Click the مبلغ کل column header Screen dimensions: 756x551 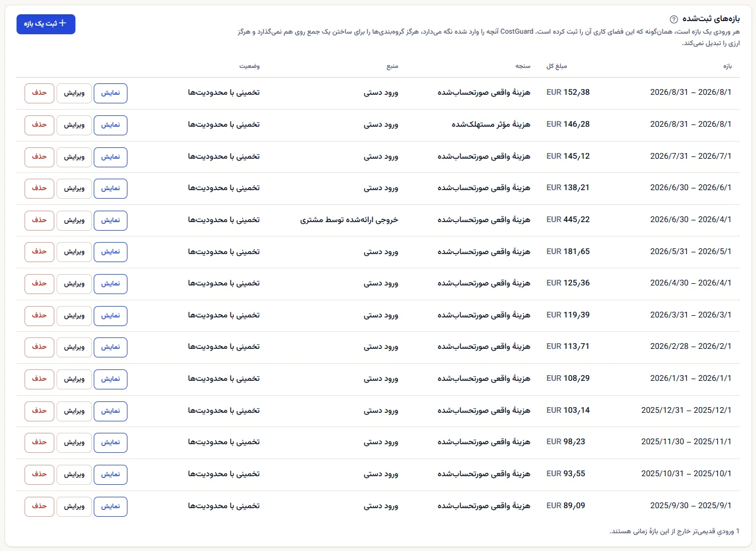pyautogui.click(x=557, y=66)
